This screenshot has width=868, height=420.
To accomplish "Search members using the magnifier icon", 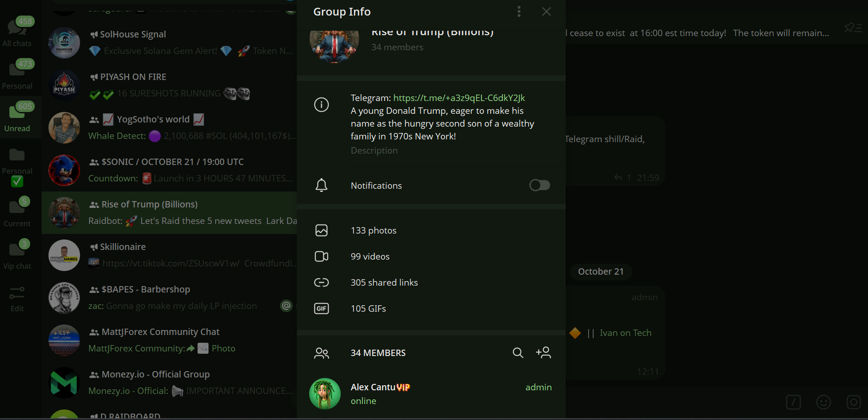I will (518, 352).
